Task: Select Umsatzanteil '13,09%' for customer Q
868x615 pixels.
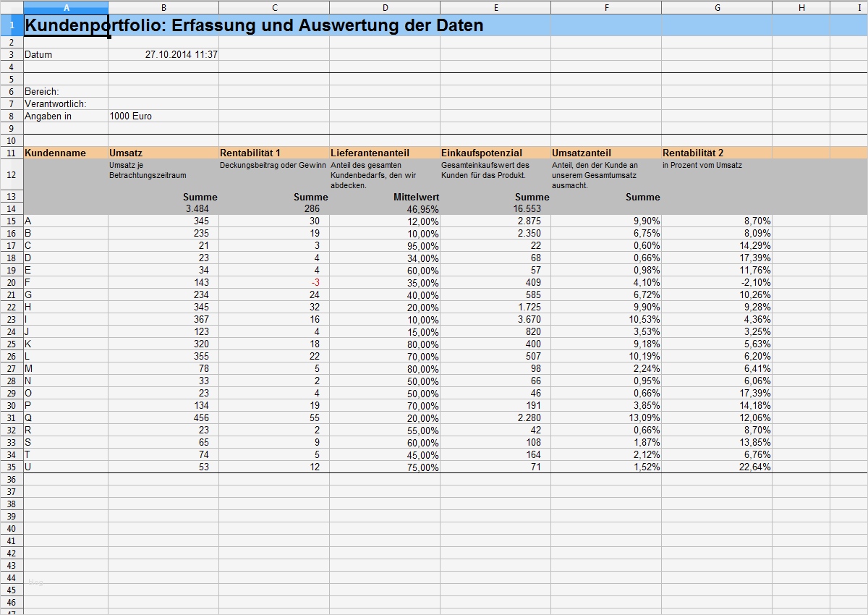Action: [x=606, y=417]
